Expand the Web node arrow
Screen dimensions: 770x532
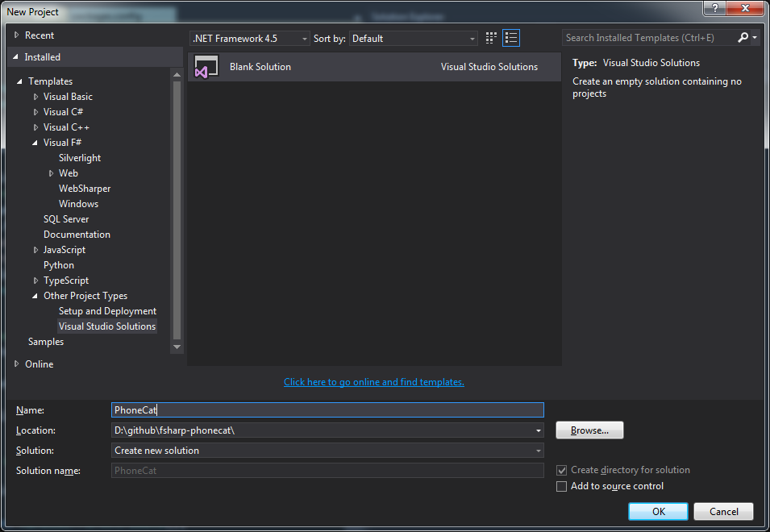51,173
